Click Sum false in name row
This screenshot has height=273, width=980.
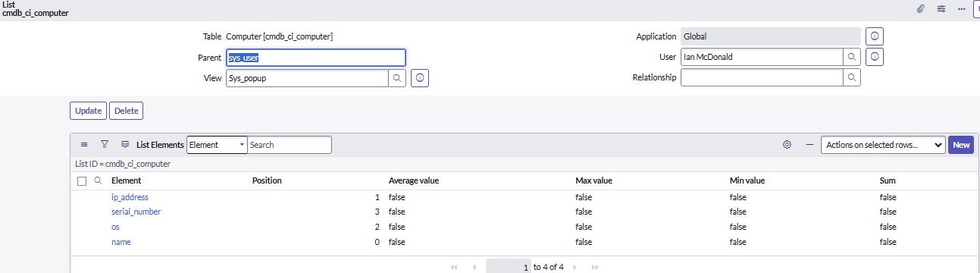888,242
